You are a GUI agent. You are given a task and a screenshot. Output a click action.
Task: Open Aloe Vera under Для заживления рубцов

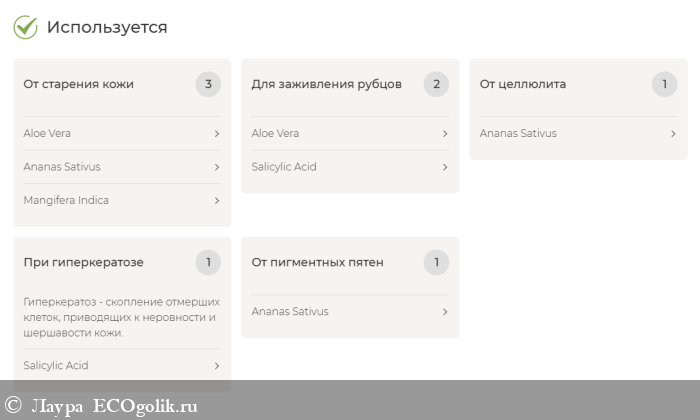(275, 133)
